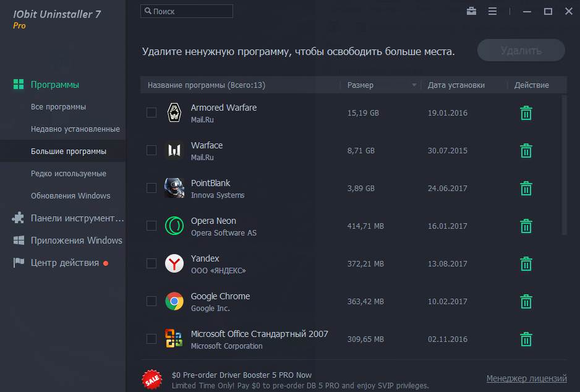
Task: Open Центр действия
Action: tap(65, 263)
